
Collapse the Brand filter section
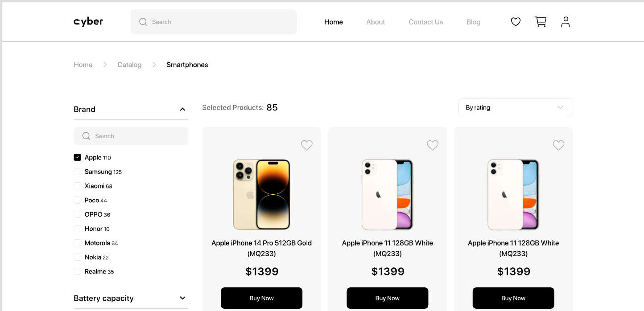point(182,109)
